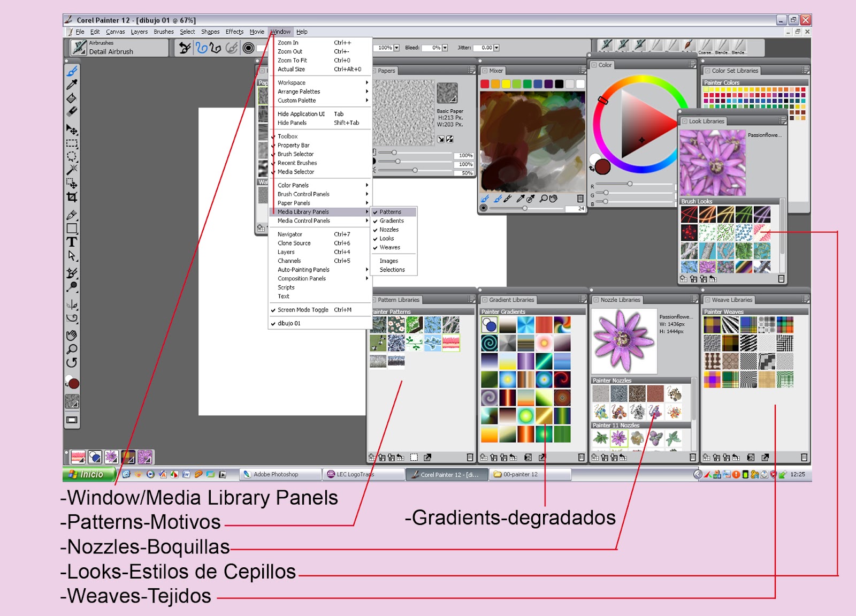856x616 pixels.
Task: Click the Invert Paper icon in Papers panel
Action: (450, 139)
